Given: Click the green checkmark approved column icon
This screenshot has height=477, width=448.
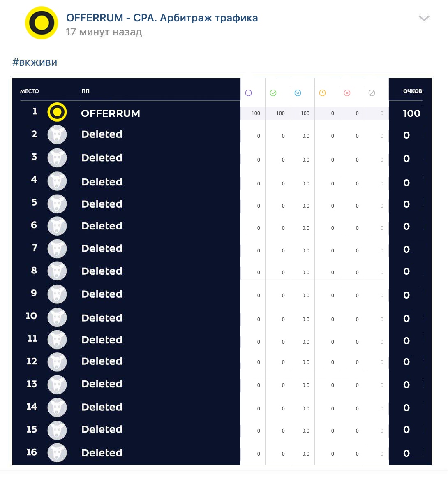Looking at the screenshot, I should pos(273,93).
